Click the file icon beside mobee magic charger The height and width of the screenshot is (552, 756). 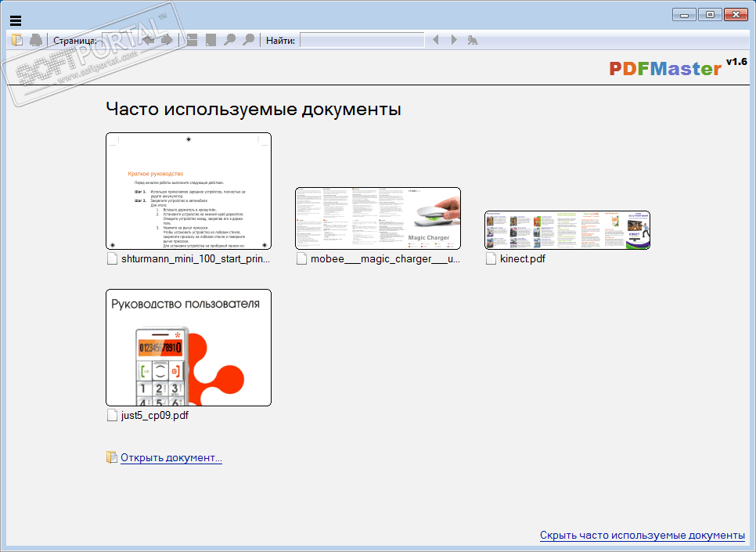point(301,258)
